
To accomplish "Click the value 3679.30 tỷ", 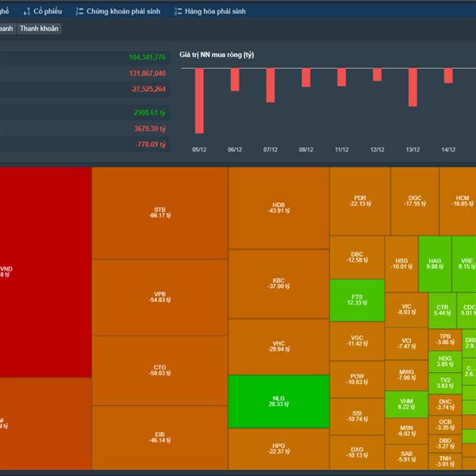I will click(149, 129).
